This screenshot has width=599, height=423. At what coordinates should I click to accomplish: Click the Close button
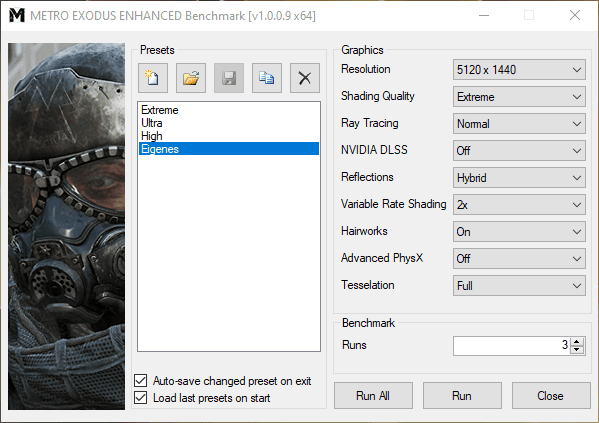pyautogui.click(x=551, y=395)
